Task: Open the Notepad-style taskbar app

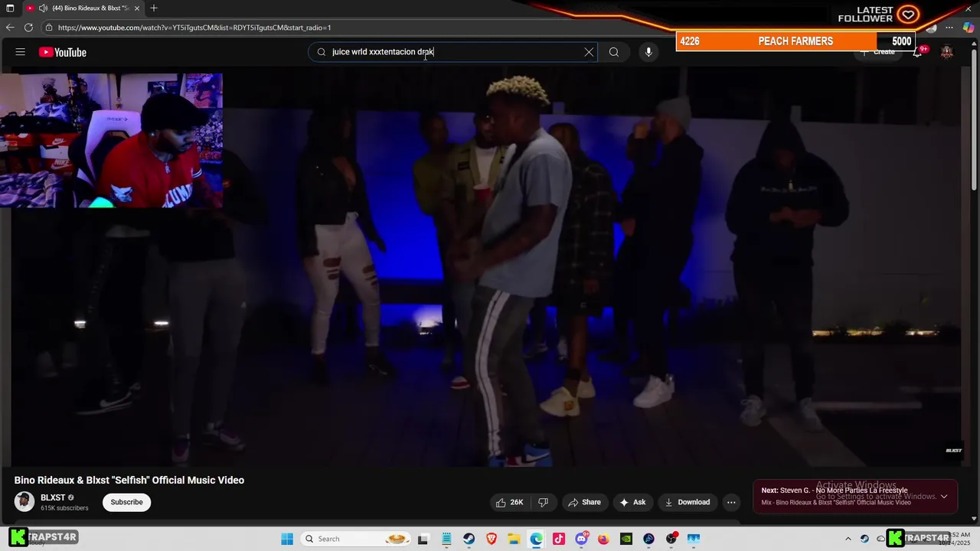Action: pos(446,539)
